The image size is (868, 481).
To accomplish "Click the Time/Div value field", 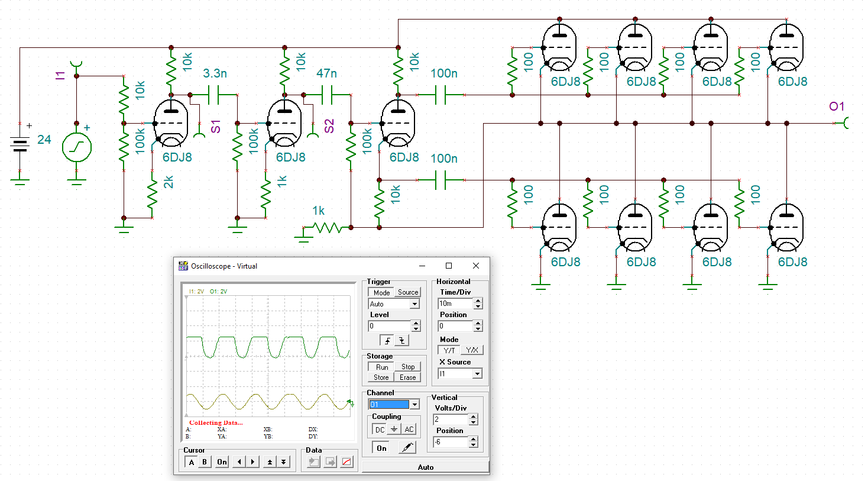I will [x=455, y=304].
